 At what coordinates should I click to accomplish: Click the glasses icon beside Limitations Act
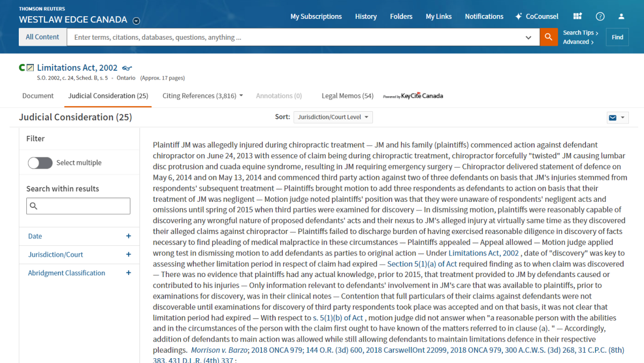pyautogui.click(x=127, y=68)
